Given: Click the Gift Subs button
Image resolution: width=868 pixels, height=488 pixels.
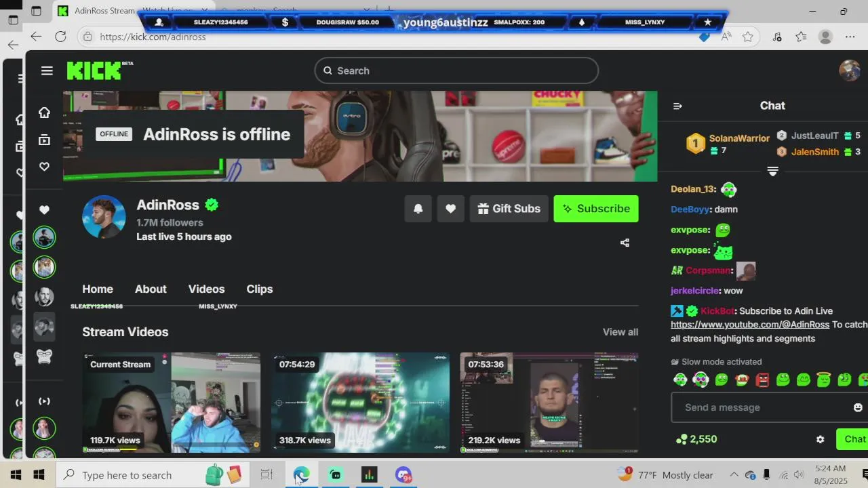Looking at the screenshot, I should point(509,209).
